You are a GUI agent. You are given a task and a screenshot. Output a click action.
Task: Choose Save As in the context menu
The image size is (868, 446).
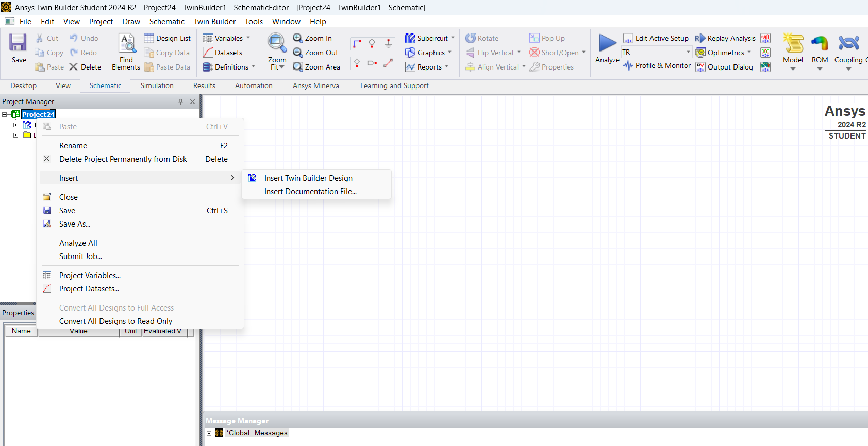140,224
